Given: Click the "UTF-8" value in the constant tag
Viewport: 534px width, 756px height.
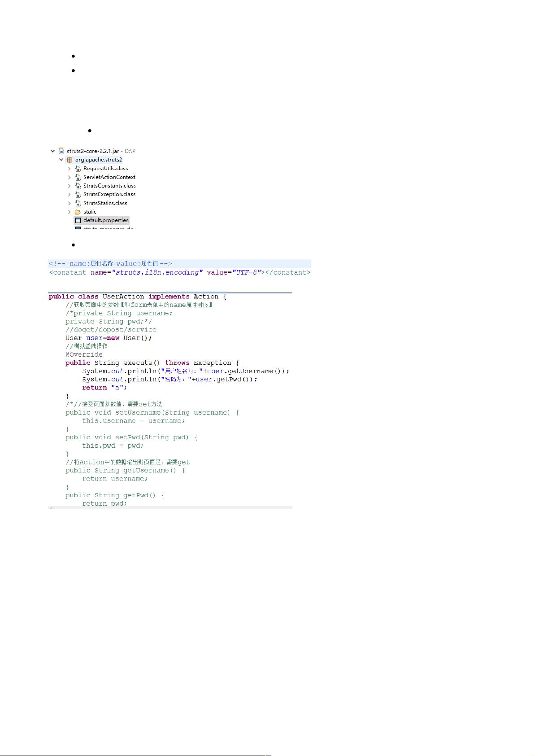Looking at the screenshot, I should (x=246, y=272).
